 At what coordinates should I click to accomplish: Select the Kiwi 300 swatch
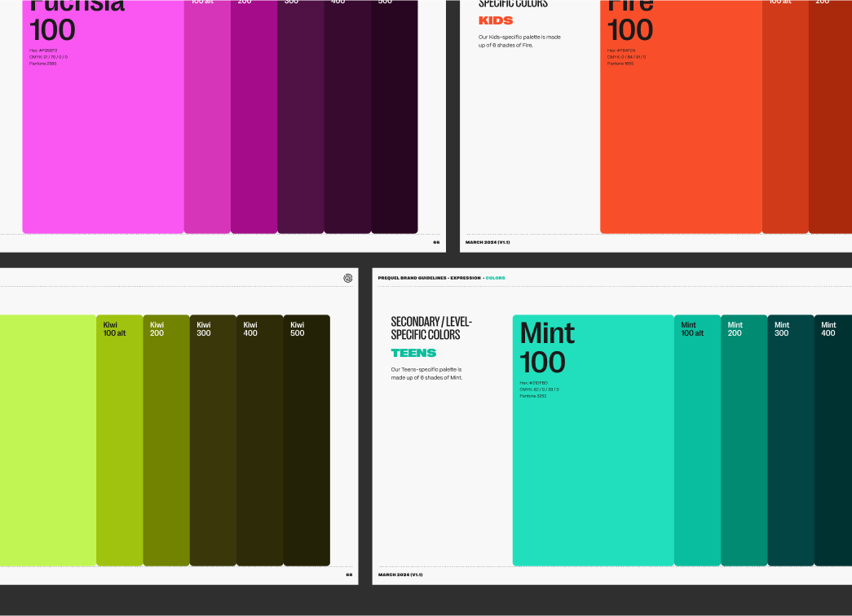[213, 441]
